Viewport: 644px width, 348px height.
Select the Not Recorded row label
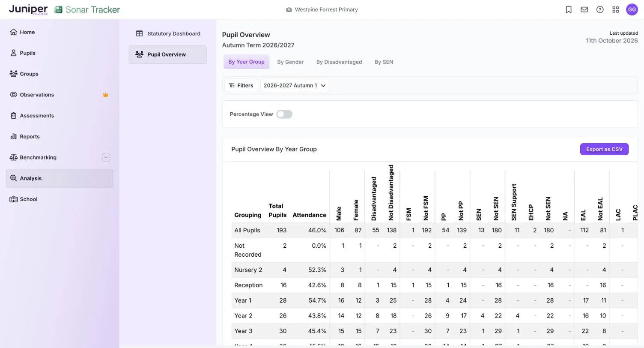tap(247, 250)
